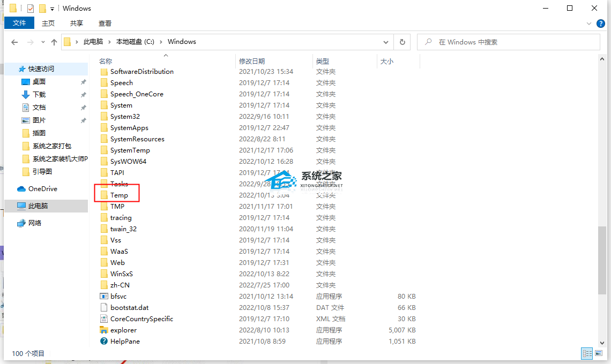
Task: Switch to details view icon
Action: pos(587,353)
